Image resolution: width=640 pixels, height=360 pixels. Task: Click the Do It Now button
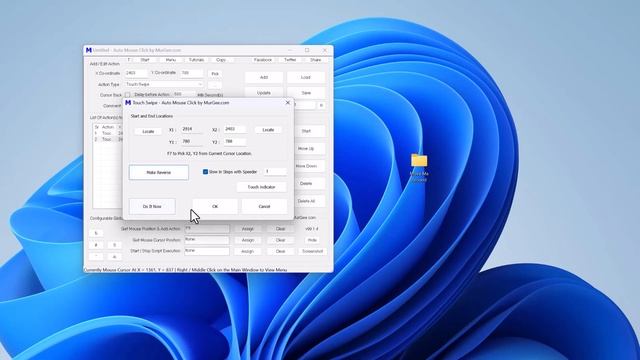click(152, 207)
